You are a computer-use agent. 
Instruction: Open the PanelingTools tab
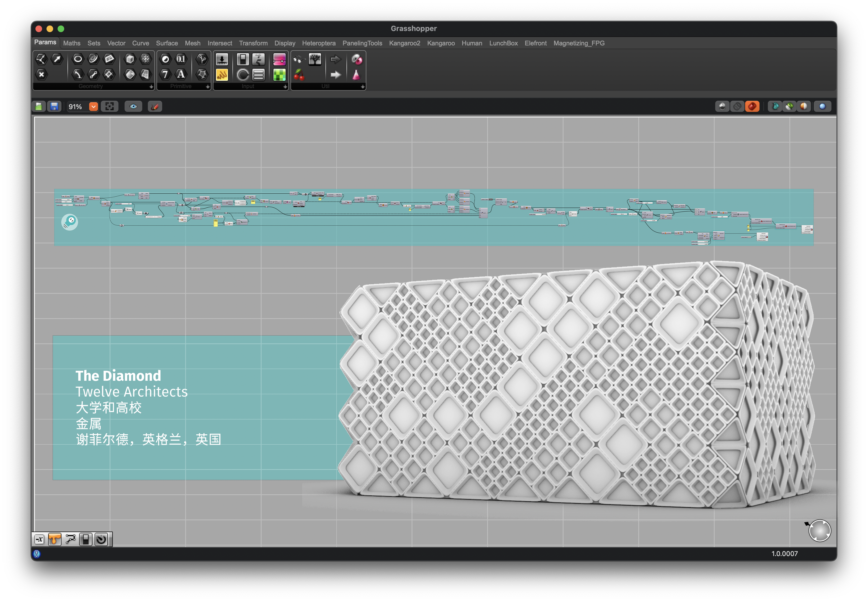pyautogui.click(x=362, y=43)
